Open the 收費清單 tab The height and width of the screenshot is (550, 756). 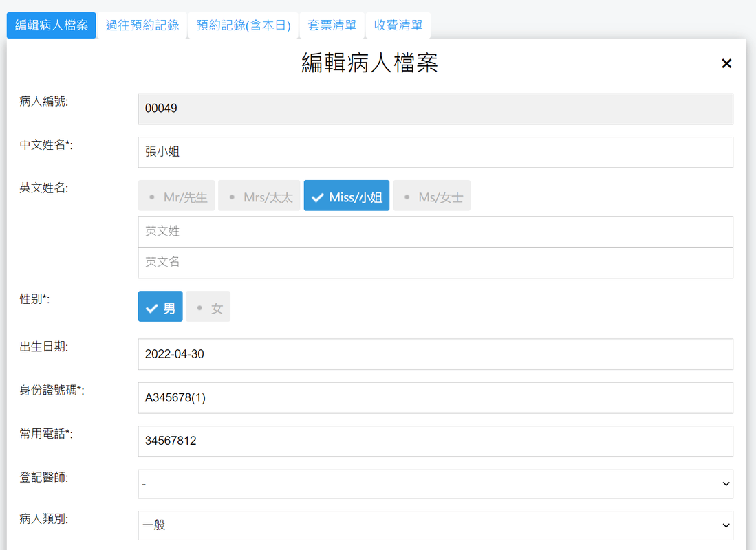398,25
